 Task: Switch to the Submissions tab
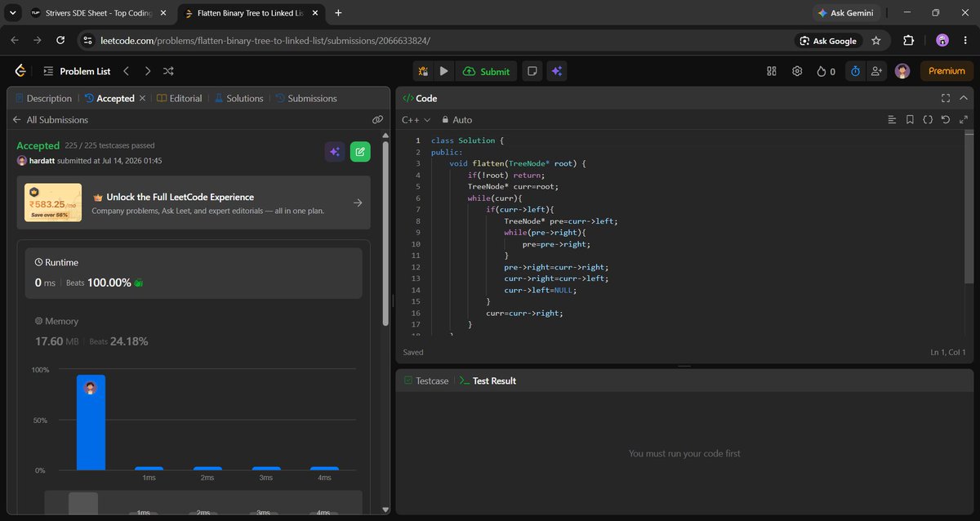point(305,98)
